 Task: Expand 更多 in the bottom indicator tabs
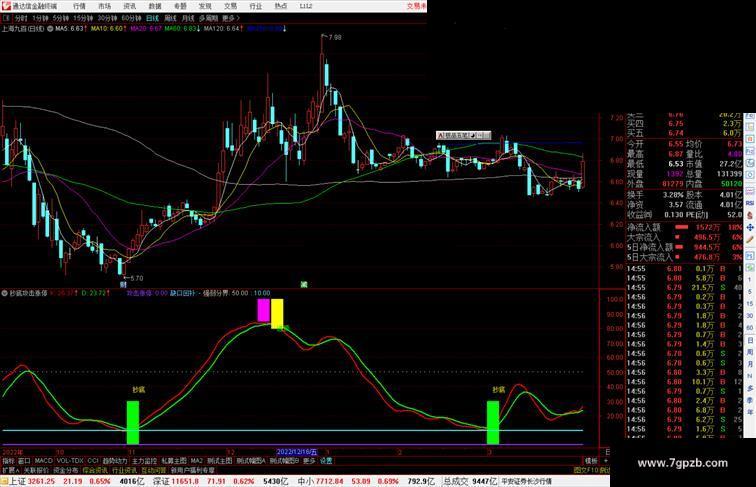[309, 461]
